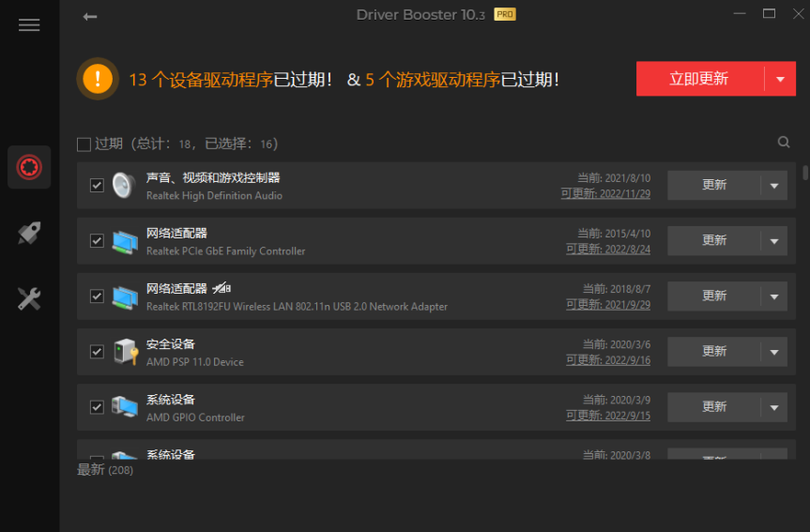Screen dimensions: 810x532
Task: Click the orange warning exclamation icon
Action: click(98, 79)
